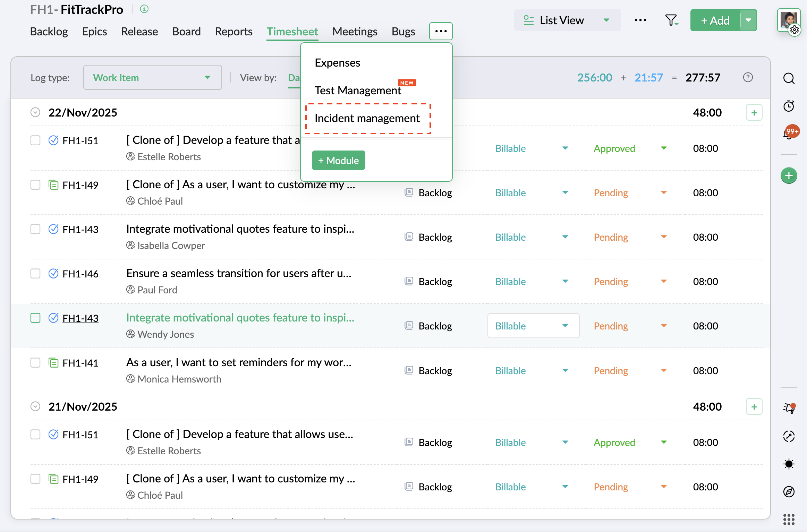This screenshot has width=807, height=532.
Task: Open the search icon in right sidebar
Action: click(x=789, y=78)
